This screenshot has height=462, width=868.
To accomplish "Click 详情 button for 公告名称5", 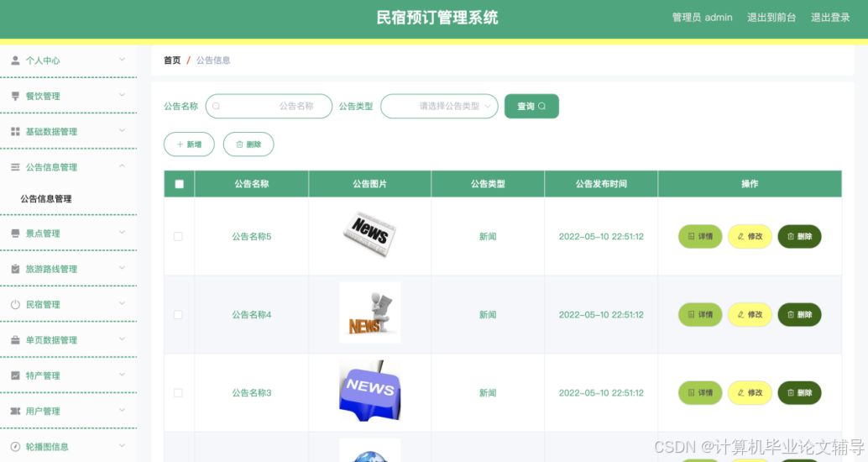I will [700, 237].
